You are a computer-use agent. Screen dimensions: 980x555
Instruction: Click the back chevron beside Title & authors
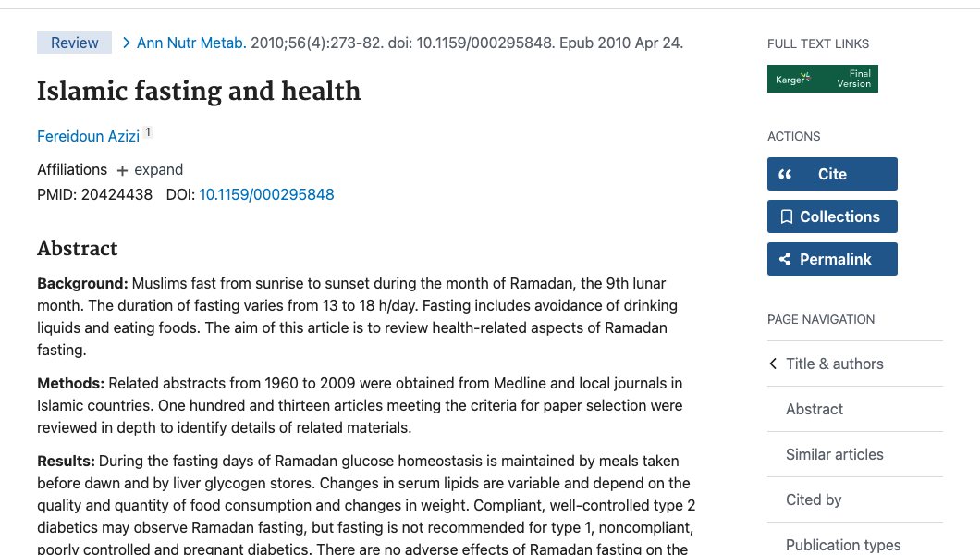773,364
